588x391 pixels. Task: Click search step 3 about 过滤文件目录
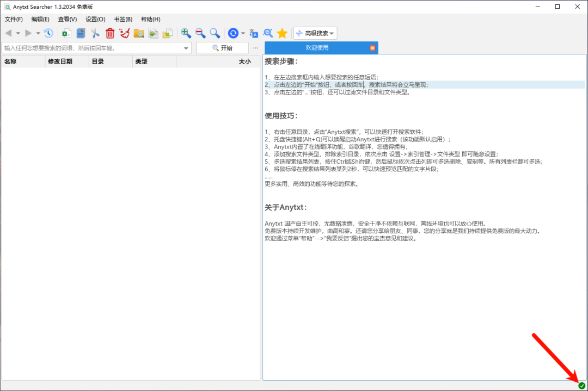click(338, 92)
